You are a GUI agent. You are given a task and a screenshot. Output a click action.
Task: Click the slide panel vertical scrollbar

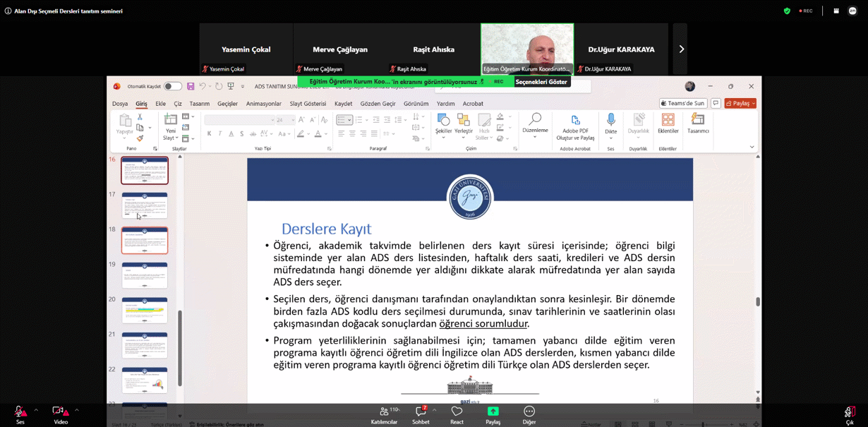click(179, 347)
